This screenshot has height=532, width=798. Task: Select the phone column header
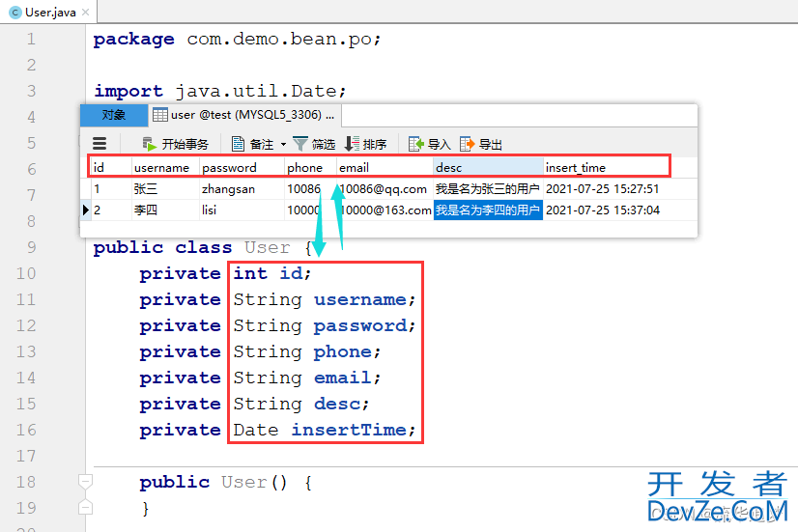click(310, 167)
